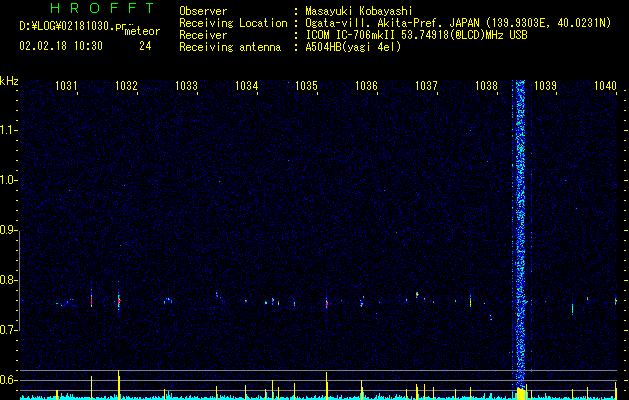Click the 0.8 frequency axis label
The width and height of the screenshot is (629, 400).
click(x=9, y=280)
